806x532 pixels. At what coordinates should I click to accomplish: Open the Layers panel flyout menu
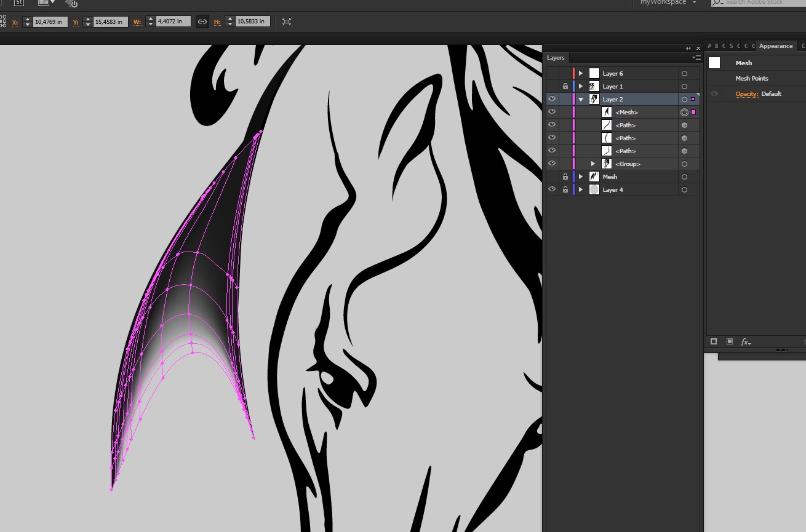(x=696, y=58)
